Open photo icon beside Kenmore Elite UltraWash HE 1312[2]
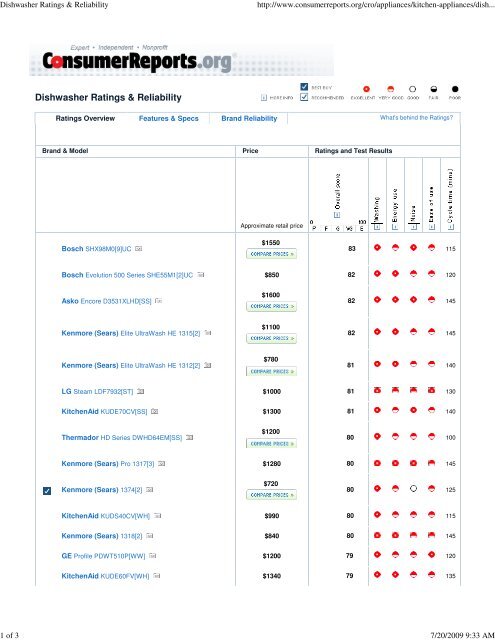Screen dimensions: 495x640 point(208,365)
